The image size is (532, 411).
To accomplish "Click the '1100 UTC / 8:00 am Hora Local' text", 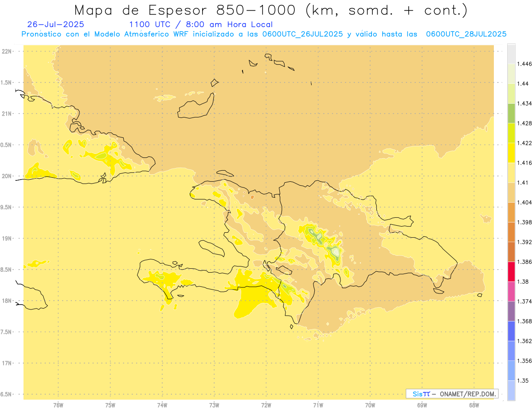I will click(201, 24).
